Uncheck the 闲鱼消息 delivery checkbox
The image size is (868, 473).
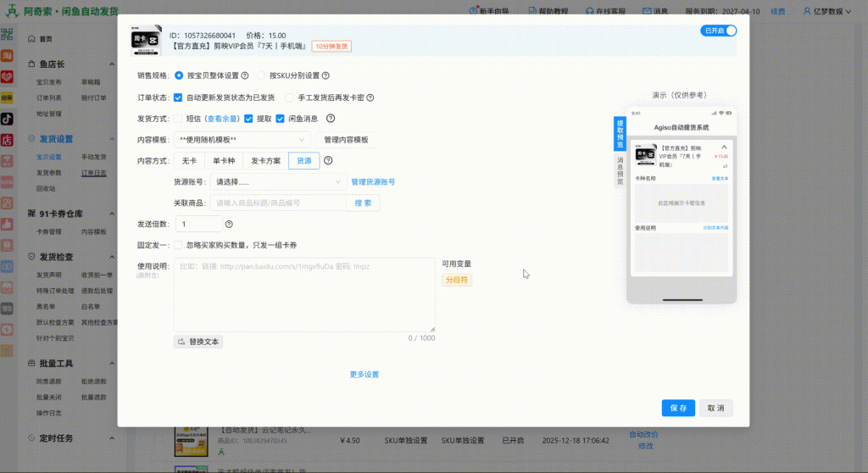coord(280,119)
